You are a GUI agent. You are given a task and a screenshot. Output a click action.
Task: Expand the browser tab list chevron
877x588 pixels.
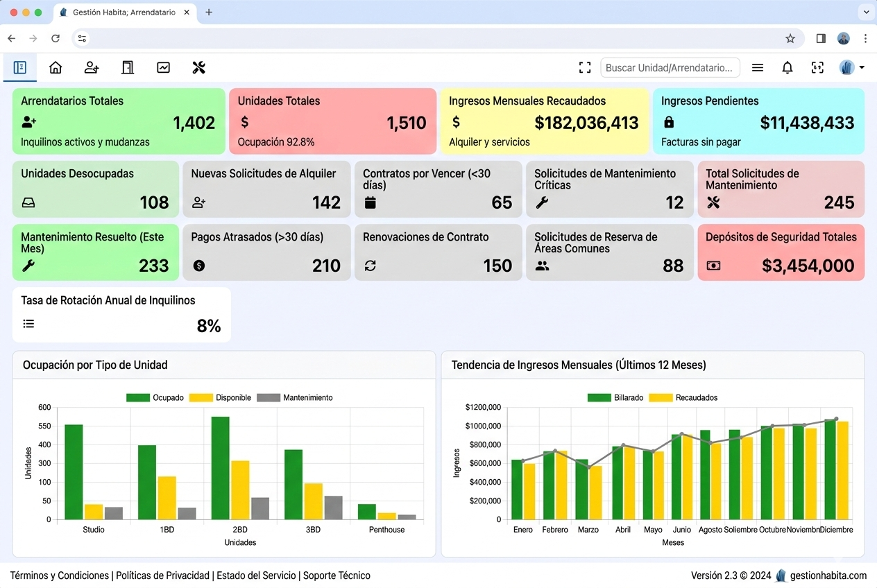coord(866,12)
